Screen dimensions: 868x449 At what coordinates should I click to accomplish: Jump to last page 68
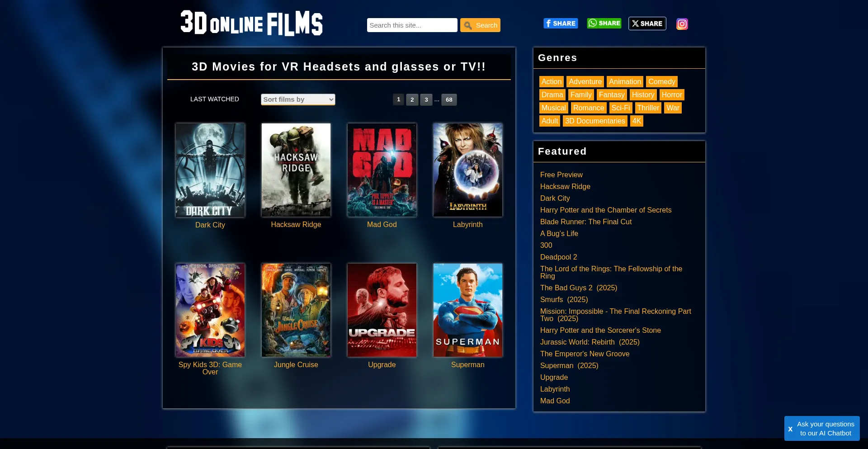click(448, 99)
